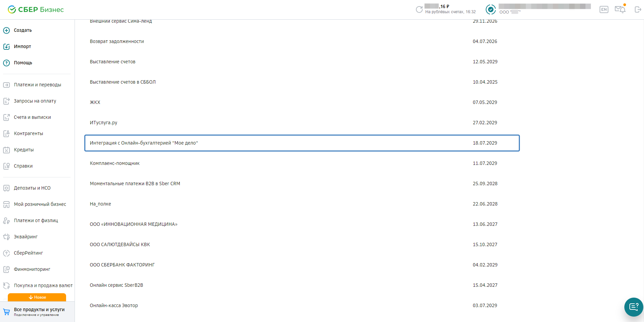Click the date 11.07.2029
The image size is (644, 322).
coord(485,163)
